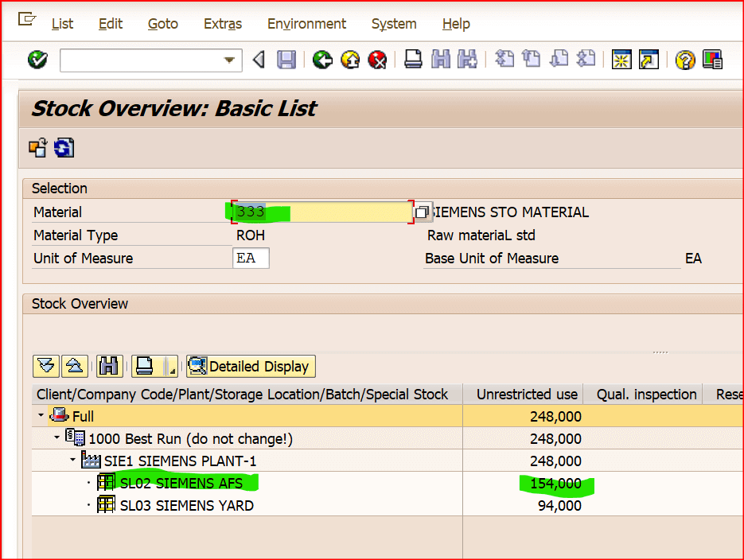Open the Environment menu
Viewport: 744px width, 560px height.
[306, 24]
